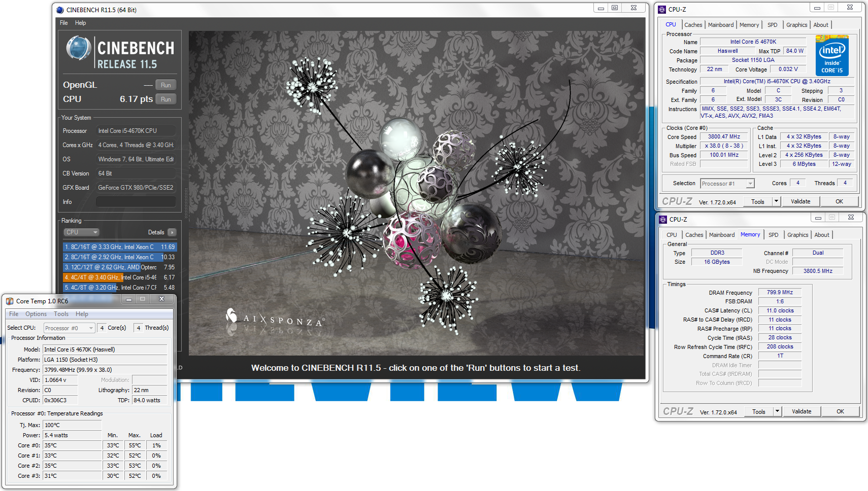Viewport: 868px width, 491px height.
Task: Open the CPU ranking type dropdown
Action: [x=81, y=232]
